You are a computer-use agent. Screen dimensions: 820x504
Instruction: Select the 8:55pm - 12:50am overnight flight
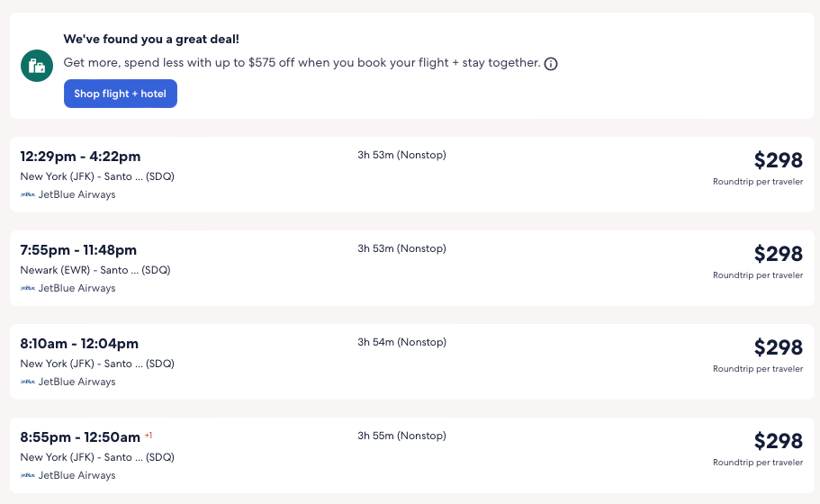(x=80, y=437)
